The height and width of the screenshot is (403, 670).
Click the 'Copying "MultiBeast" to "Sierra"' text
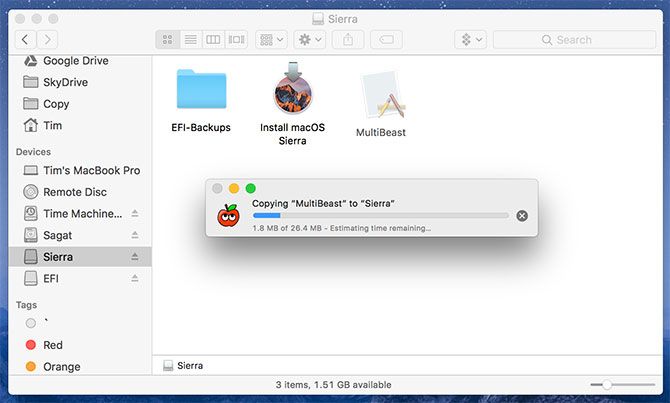pos(323,203)
